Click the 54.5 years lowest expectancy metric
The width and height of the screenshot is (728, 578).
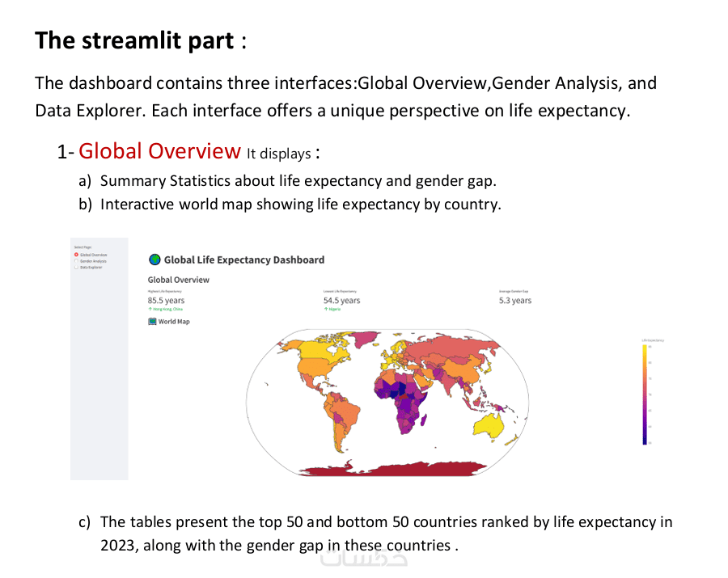click(341, 301)
